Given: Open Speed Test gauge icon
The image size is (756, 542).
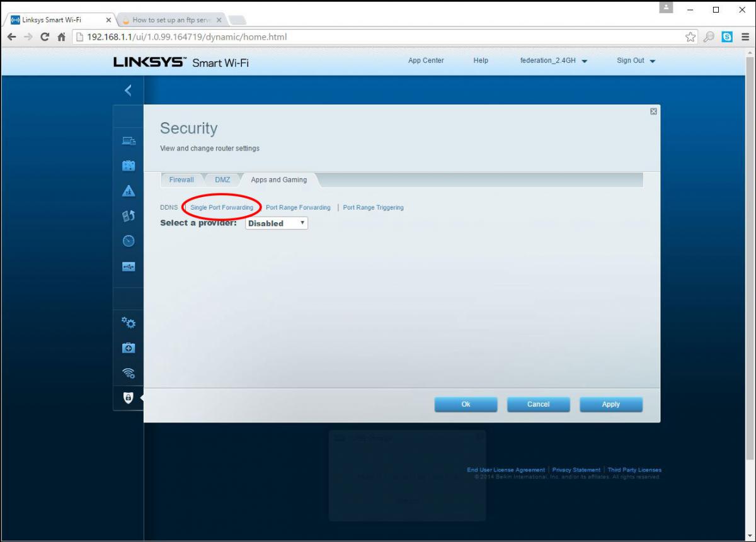Looking at the screenshot, I should 129,241.
